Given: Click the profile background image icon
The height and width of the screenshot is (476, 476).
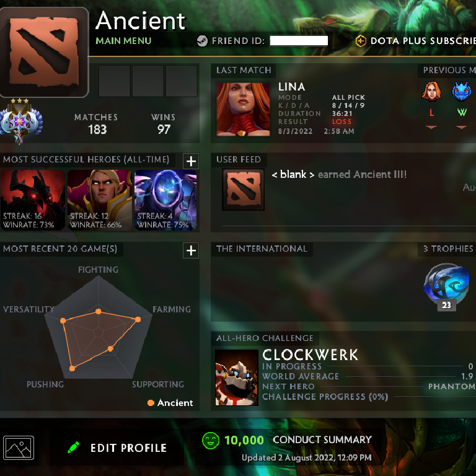Looking at the screenshot, I should 19,447.
